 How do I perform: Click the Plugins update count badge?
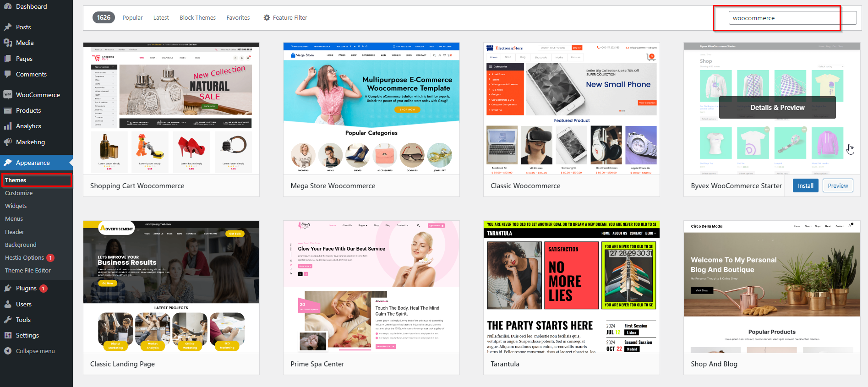(44, 289)
